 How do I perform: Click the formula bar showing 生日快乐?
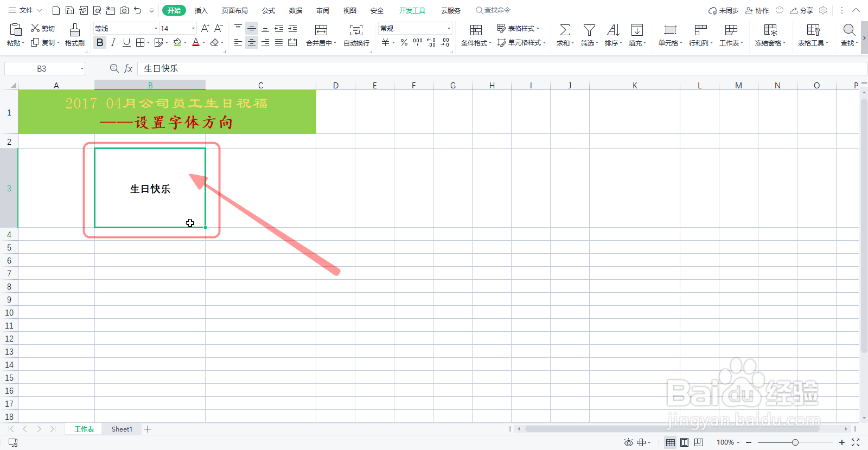[502, 68]
